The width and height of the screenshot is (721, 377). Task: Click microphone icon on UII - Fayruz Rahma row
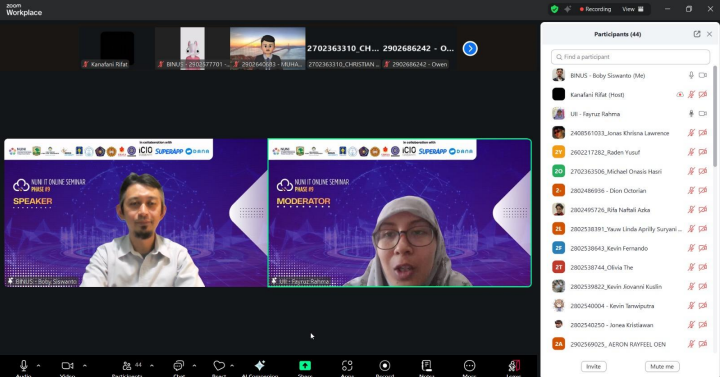[691, 114]
